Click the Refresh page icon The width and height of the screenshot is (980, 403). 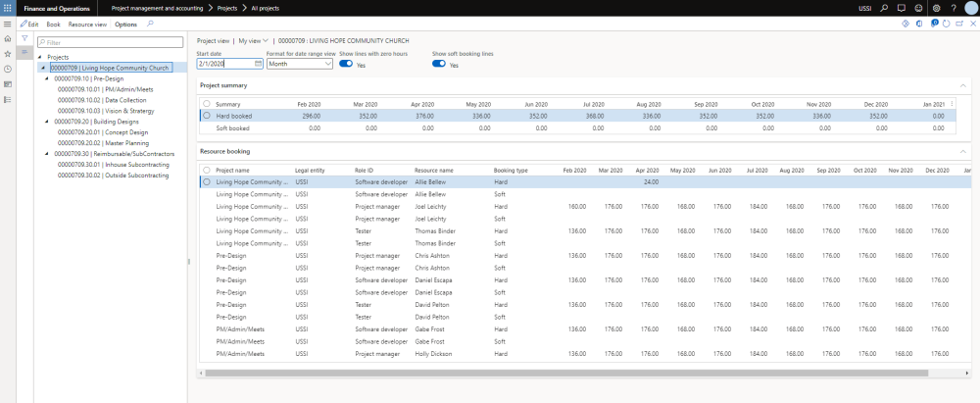(x=945, y=24)
